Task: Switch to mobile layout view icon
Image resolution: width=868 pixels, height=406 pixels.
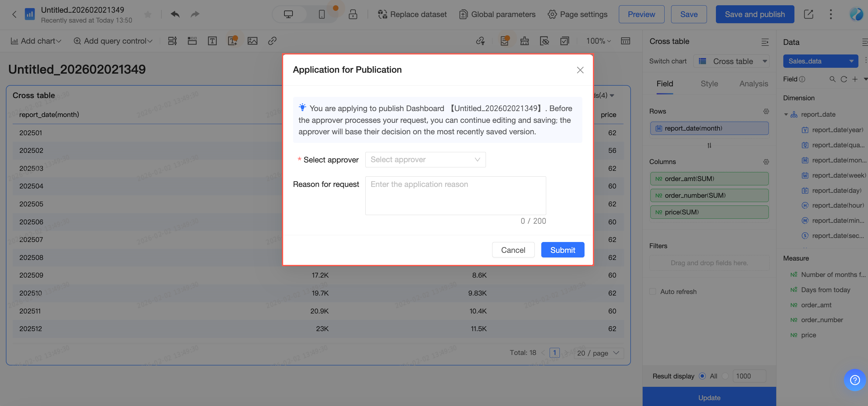Action: [321, 14]
